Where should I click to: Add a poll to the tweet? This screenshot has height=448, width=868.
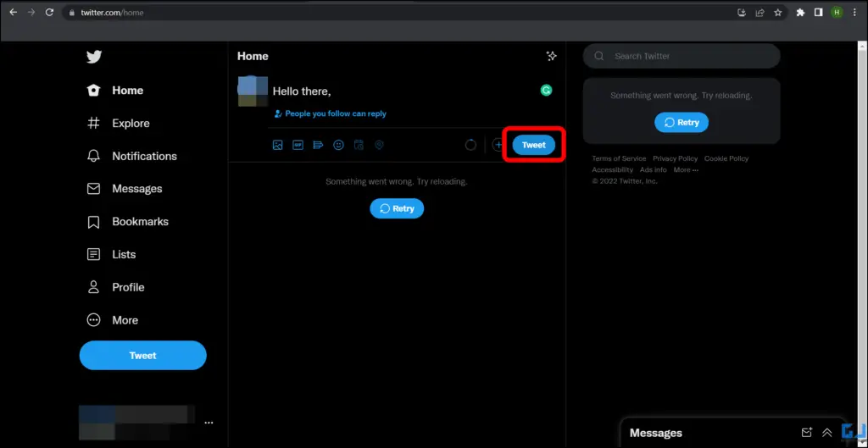319,145
